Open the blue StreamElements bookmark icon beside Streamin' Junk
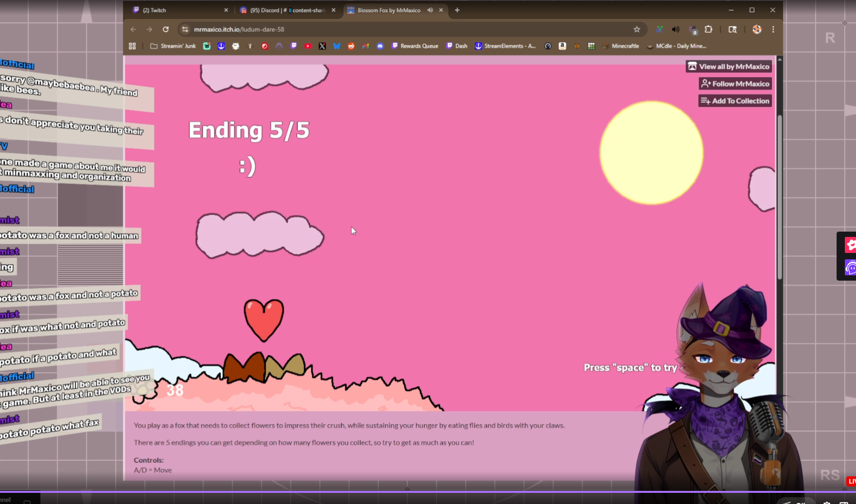The height and width of the screenshot is (504, 856). point(221,46)
